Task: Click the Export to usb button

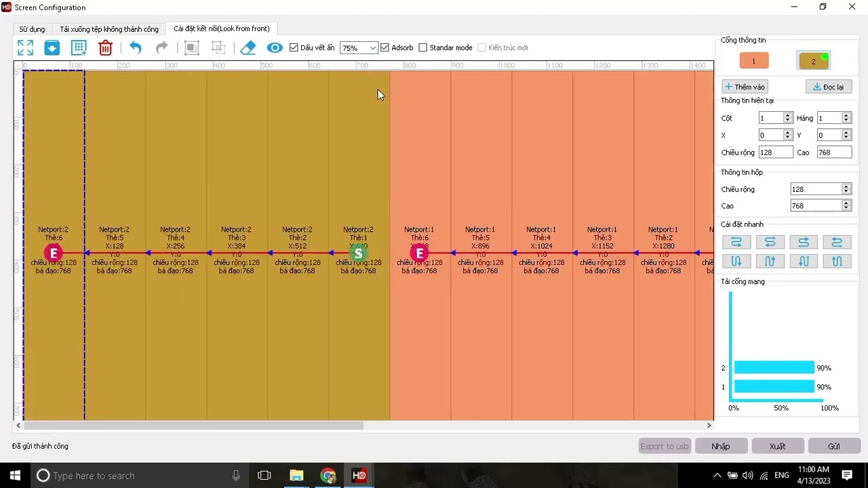Action: coord(665,446)
